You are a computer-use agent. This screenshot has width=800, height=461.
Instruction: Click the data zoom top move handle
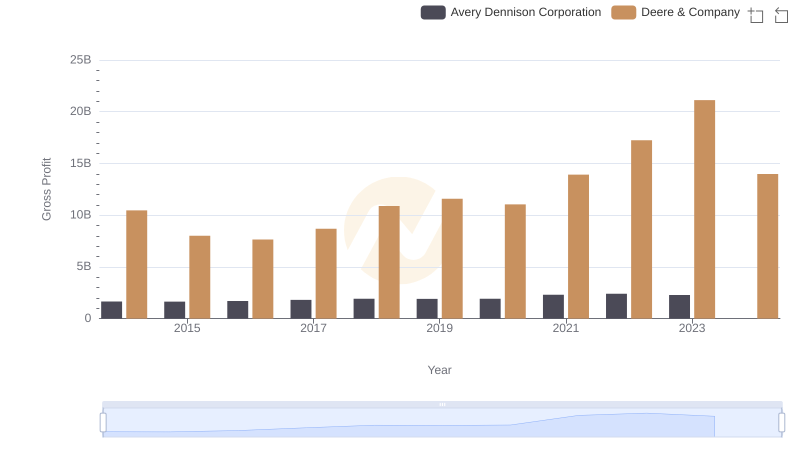point(442,404)
